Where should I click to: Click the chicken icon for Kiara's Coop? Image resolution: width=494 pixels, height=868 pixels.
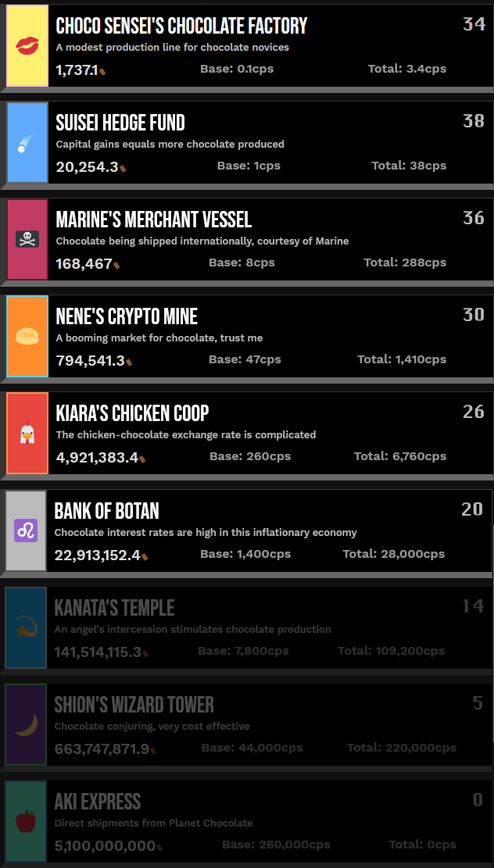pyautogui.click(x=27, y=433)
